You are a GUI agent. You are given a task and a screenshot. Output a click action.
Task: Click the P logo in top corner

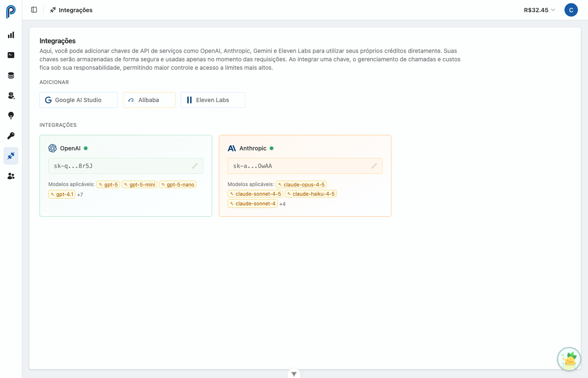tap(11, 10)
